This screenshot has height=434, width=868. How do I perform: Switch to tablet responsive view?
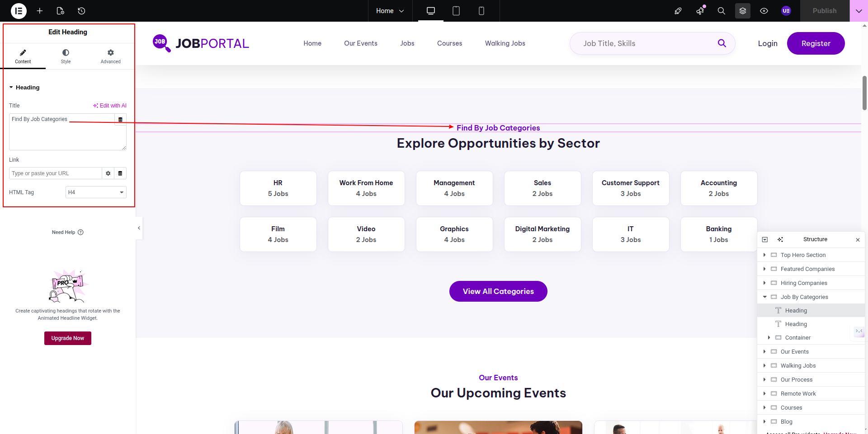(x=456, y=11)
